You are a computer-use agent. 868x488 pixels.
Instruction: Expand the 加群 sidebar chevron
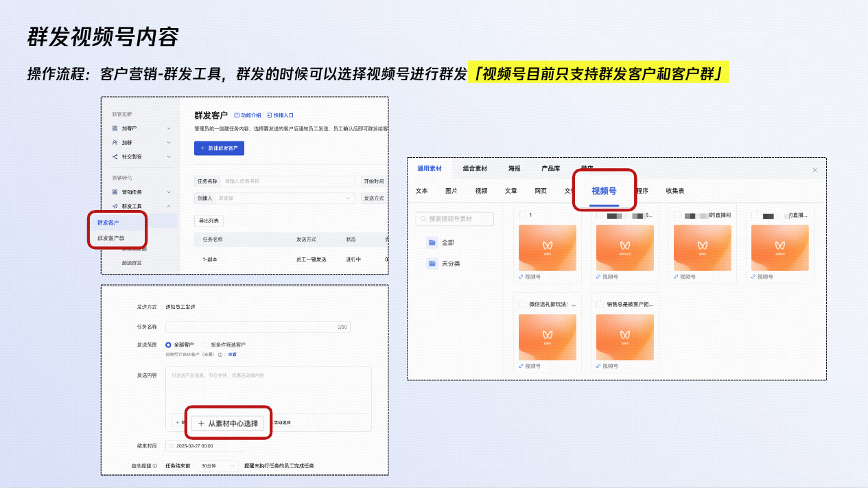tap(169, 143)
